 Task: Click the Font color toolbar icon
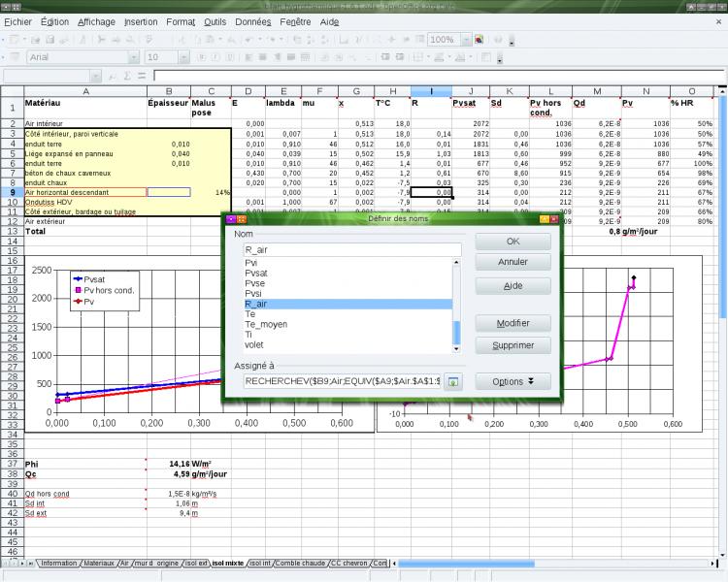click(460, 57)
